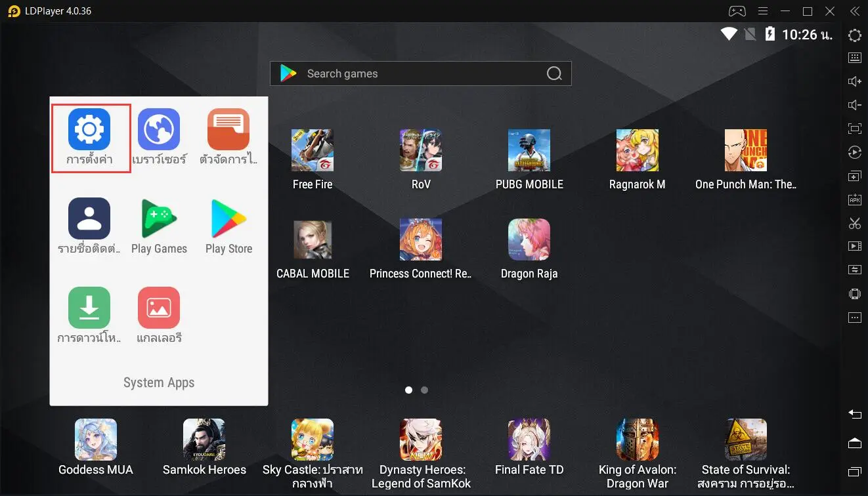Image resolution: width=868 pixels, height=496 pixels.
Task: Open keyboard mapping tool in sidebar
Action: click(855, 58)
